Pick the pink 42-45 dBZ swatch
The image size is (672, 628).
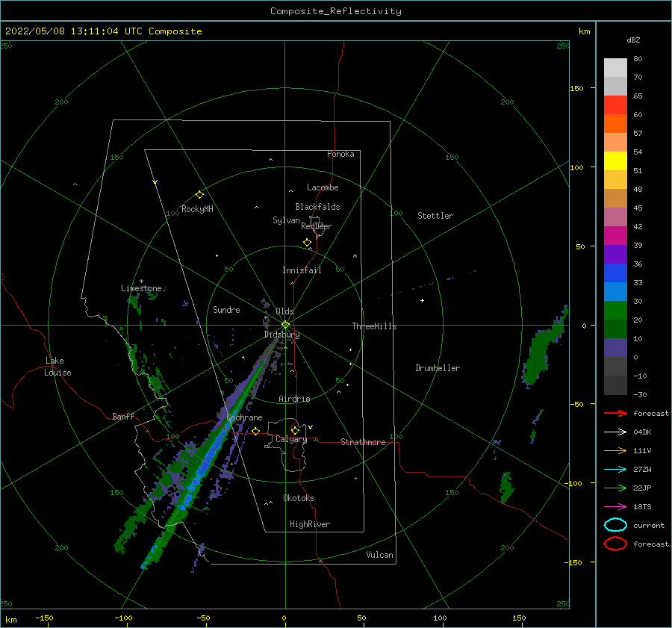click(x=615, y=217)
